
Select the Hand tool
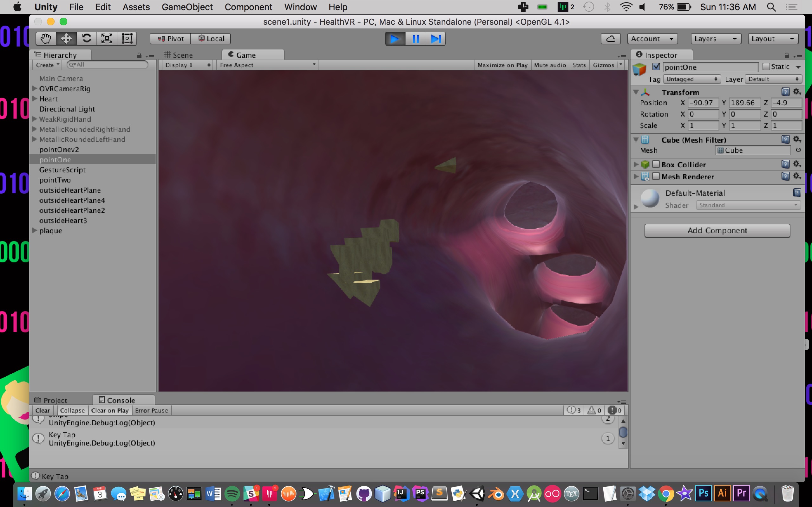coord(46,39)
